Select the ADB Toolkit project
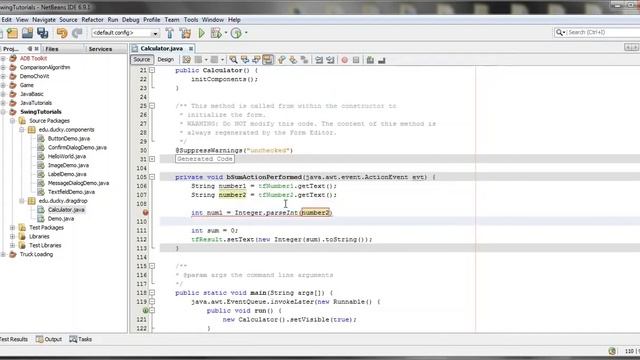Screen dimensions: 640x360 point(33,59)
